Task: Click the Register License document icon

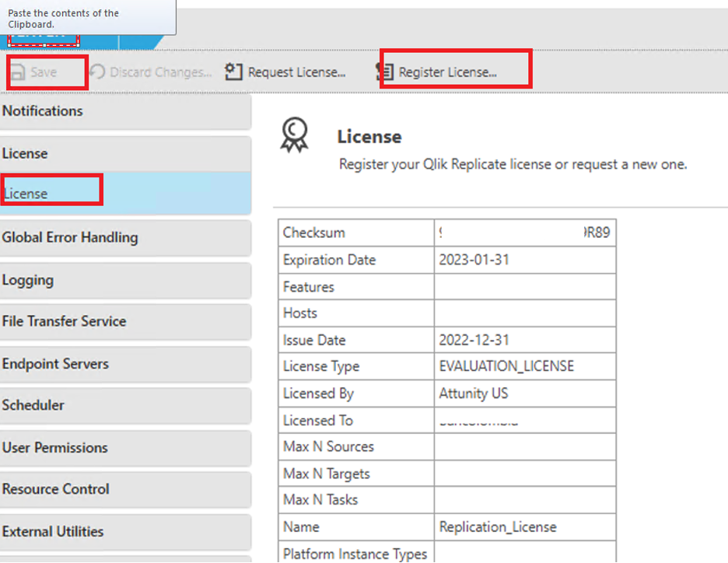Action: 385,72
